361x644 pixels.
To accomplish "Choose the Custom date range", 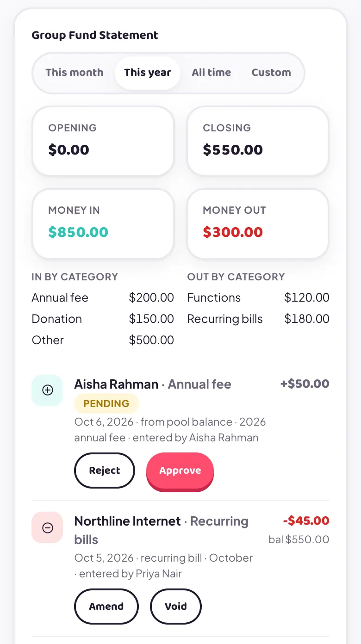I will point(271,73).
